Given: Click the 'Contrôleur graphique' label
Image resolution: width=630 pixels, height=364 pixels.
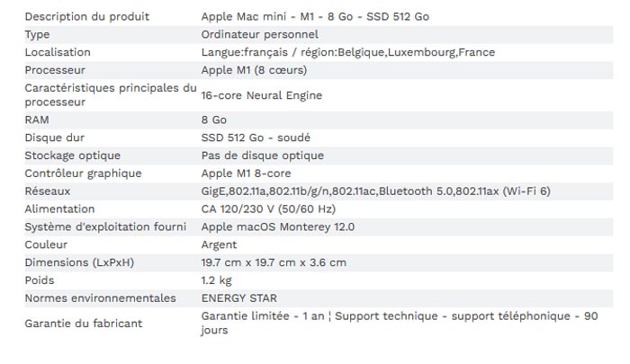Looking at the screenshot, I should click(x=83, y=173).
